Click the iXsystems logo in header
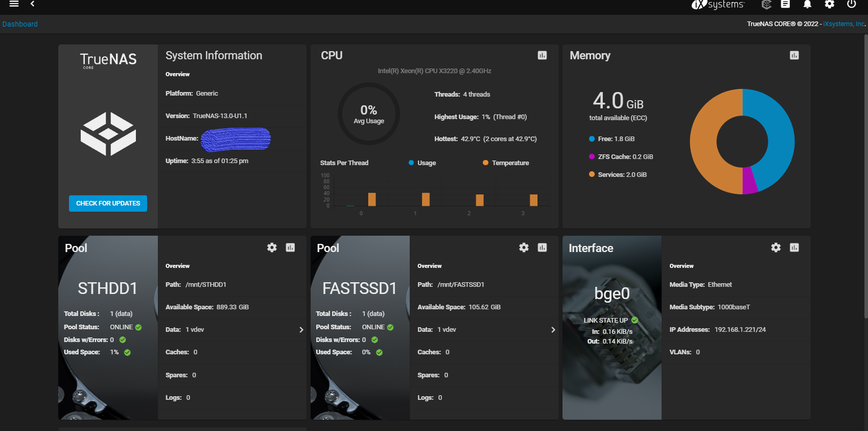This screenshot has height=431, width=868. 718,5
